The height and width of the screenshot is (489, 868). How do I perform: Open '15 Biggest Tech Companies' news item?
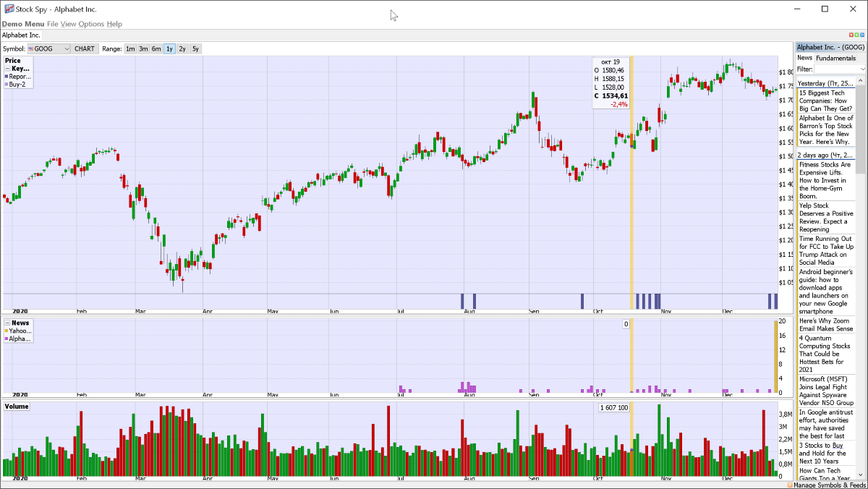pyautogui.click(x=826, y=101)
